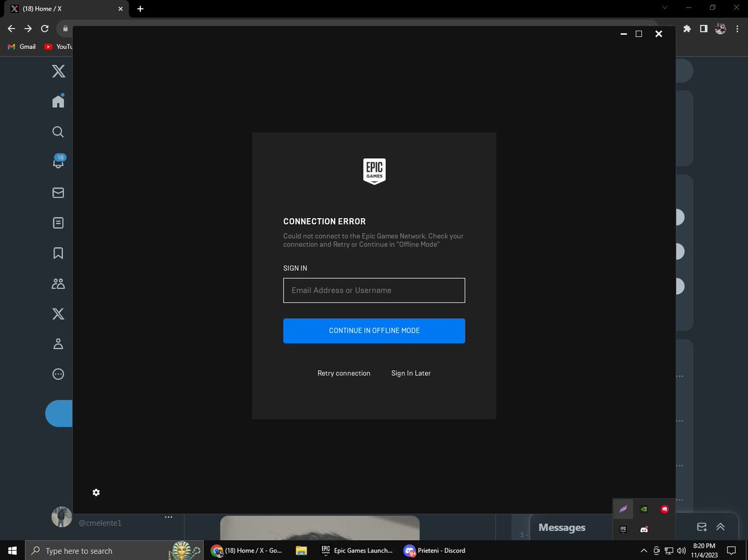Open a new Chrome tab
Image resolution: width=748 pixels, height=560 pixels.
[140, 9]
